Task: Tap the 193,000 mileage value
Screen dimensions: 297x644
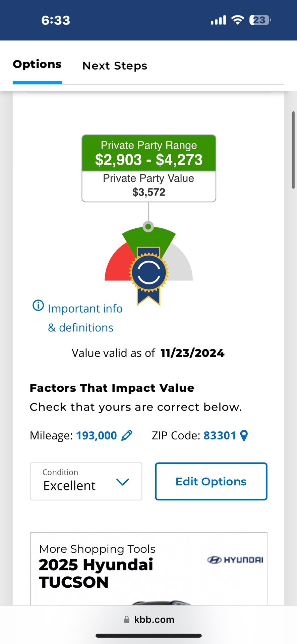Action: (x=97, y=435)
